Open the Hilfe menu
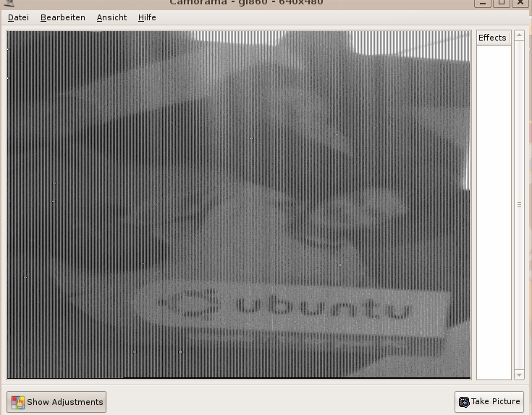 pos(147,17)
